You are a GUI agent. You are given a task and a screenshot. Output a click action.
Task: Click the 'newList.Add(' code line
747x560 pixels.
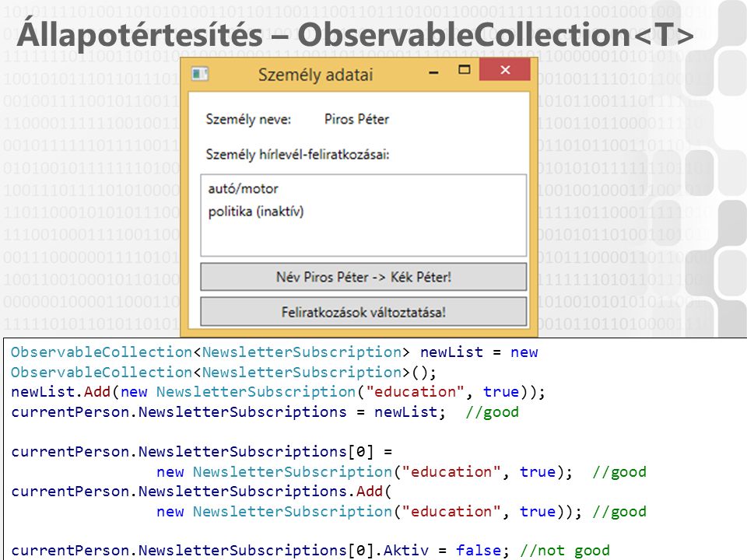278,391
